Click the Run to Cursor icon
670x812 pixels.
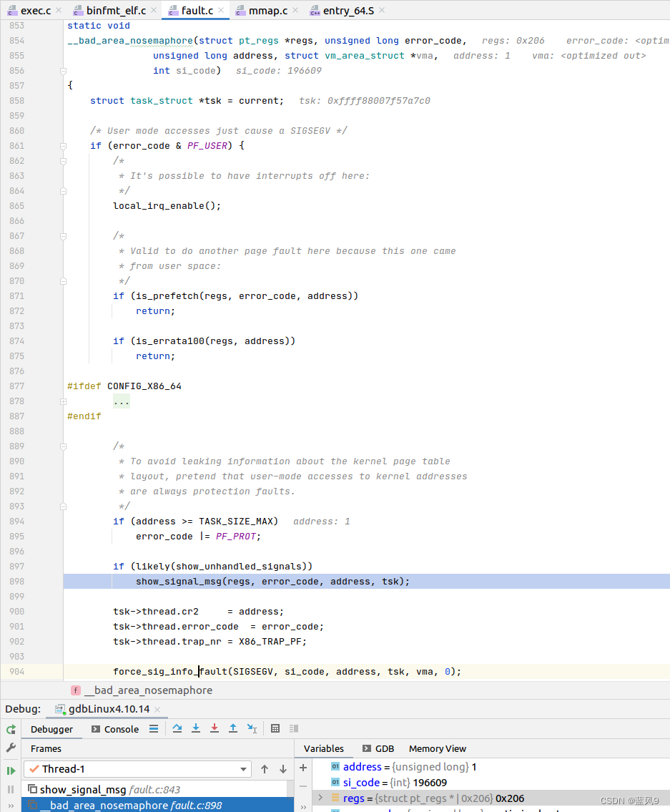coord(252,728)
